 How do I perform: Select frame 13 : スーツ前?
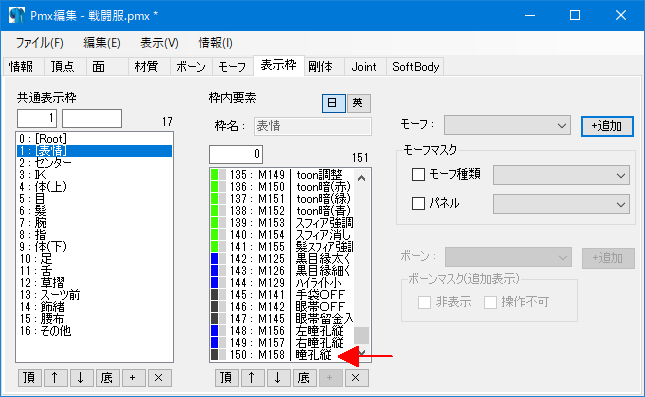(x=94, y=295)
